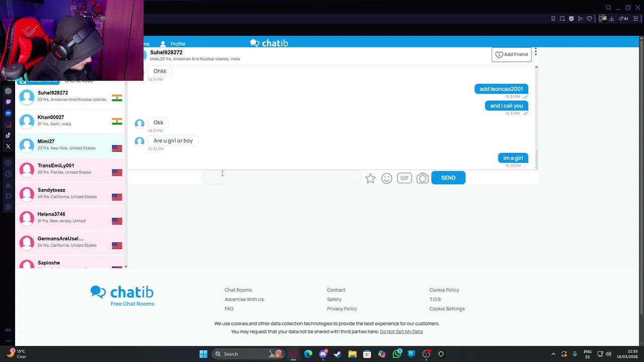Open Discord from the taskbar

(323, 354)
